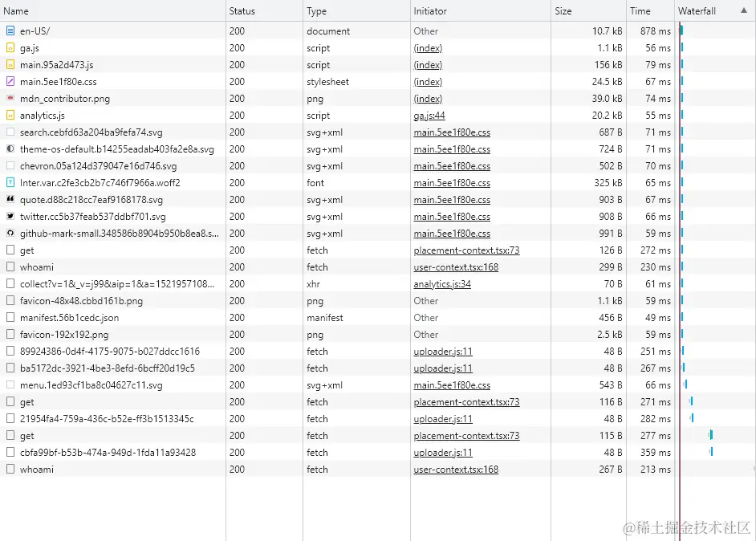Click the stylesheet icon of main.5ee1f80e.css
This screenshot has height=541, width=756.
pyautogui.click(x=10, y=82)
